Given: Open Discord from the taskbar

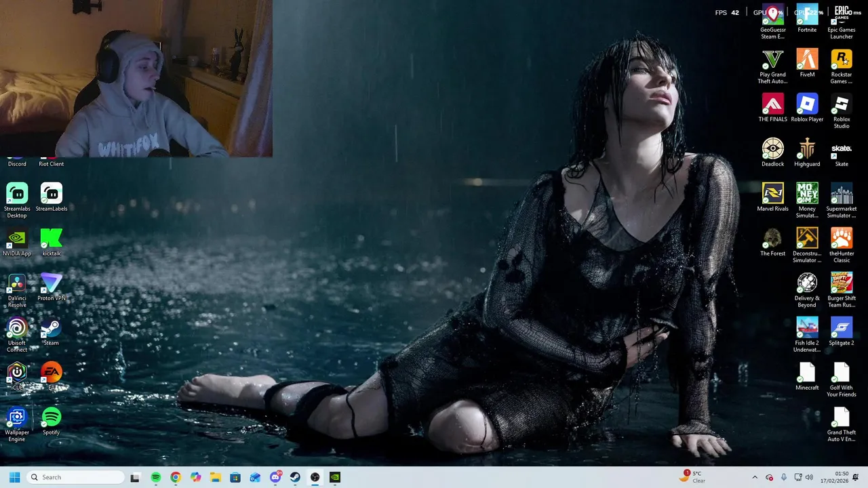Looking at the screenshot, I should click(x=275, y=477).
